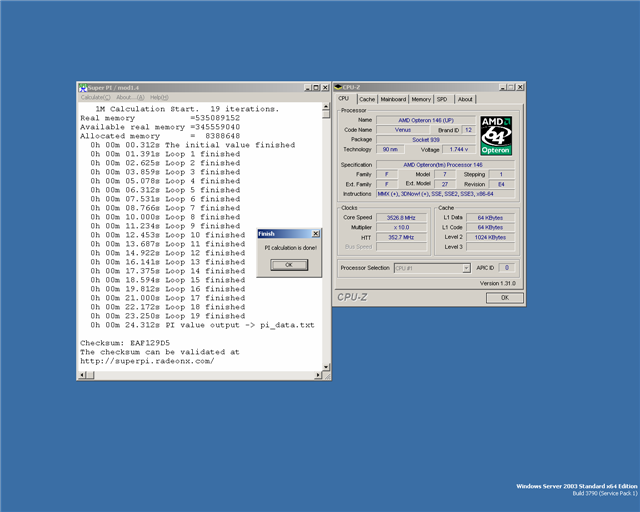Click the empty Level 3 cache field
Image resolution: width=640 pixels, height=512 pixels.
(490, 247)
